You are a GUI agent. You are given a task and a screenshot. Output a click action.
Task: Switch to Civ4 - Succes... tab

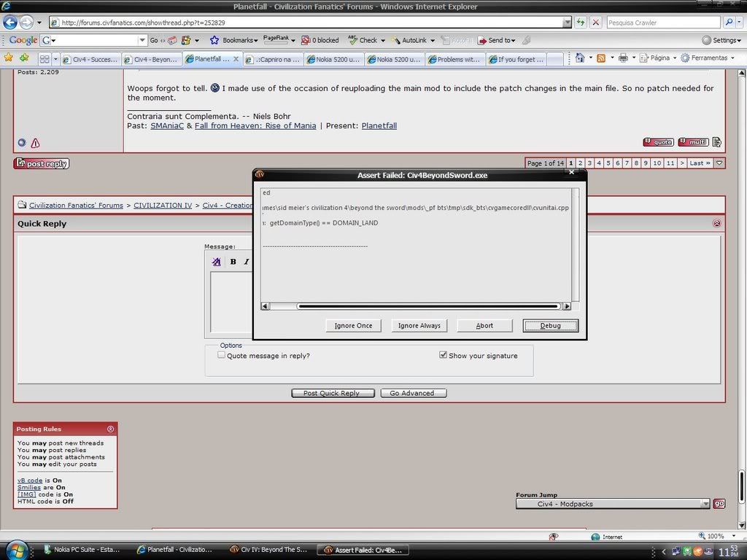click(x=90, y=59)
